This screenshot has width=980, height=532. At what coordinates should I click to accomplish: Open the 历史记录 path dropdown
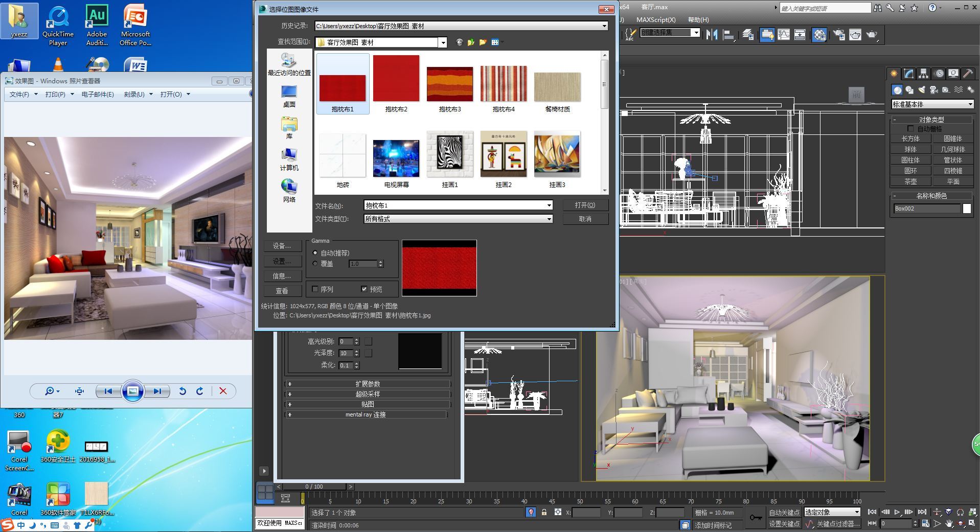coord(604,26)
